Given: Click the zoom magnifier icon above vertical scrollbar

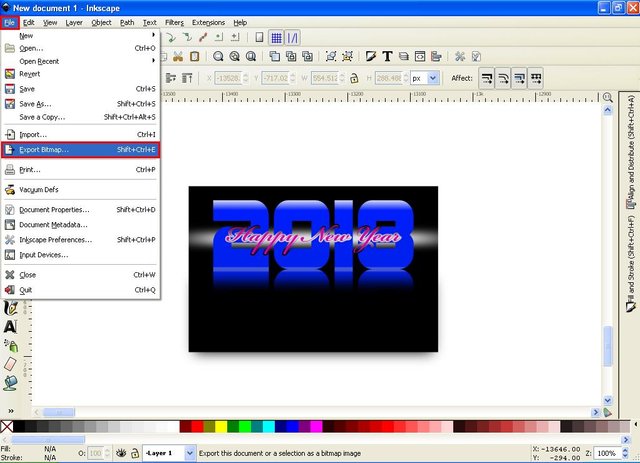Looking at the screenshot, I should 608,97.
